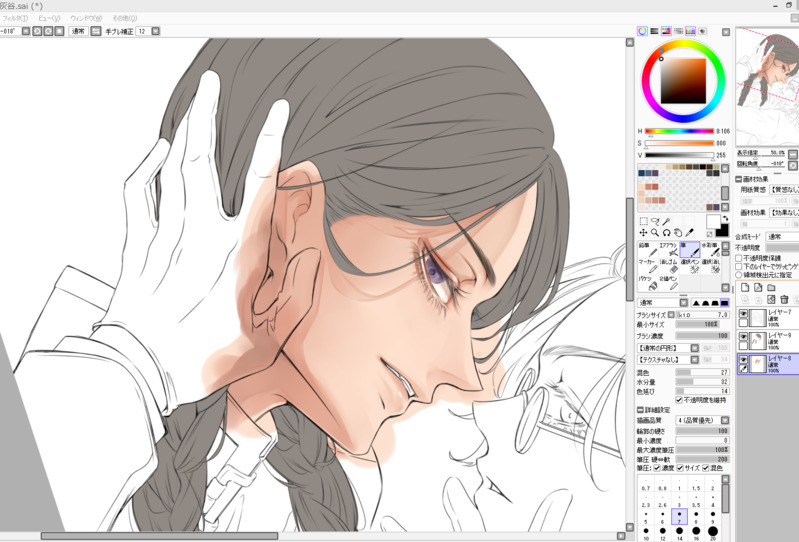Image resolution: width=799 pixels, height=542 pixels.
Task: Click the reset view rotation button
Action: pyautogui.click(x=60, y=31)
